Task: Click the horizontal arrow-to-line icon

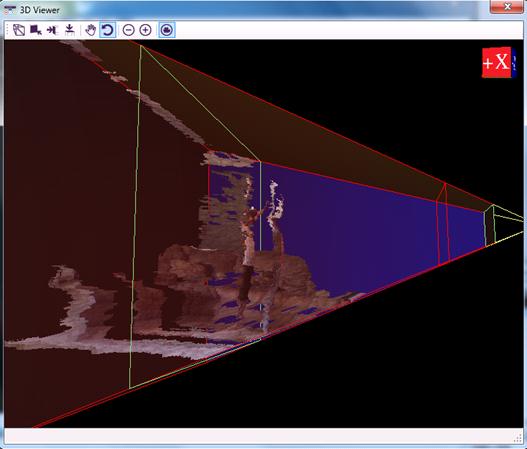Action: pos(52,30)
